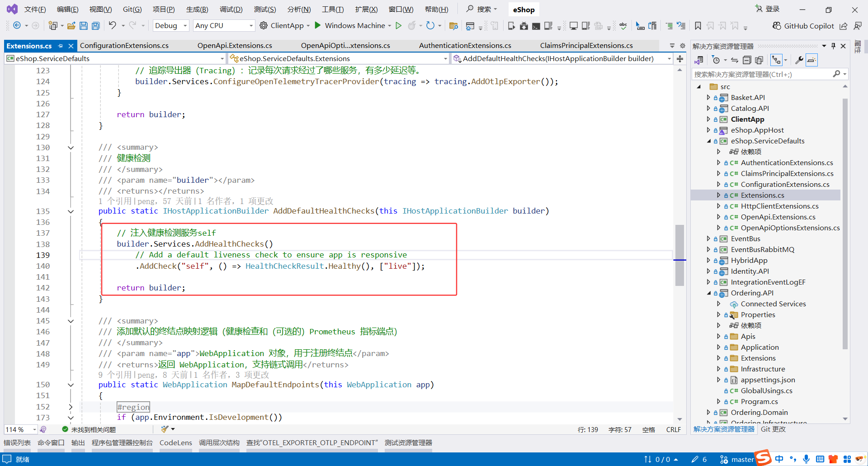868x466 pixels.
Task: Expand the Basket.API project node
Action: click(x=708, y=97)
